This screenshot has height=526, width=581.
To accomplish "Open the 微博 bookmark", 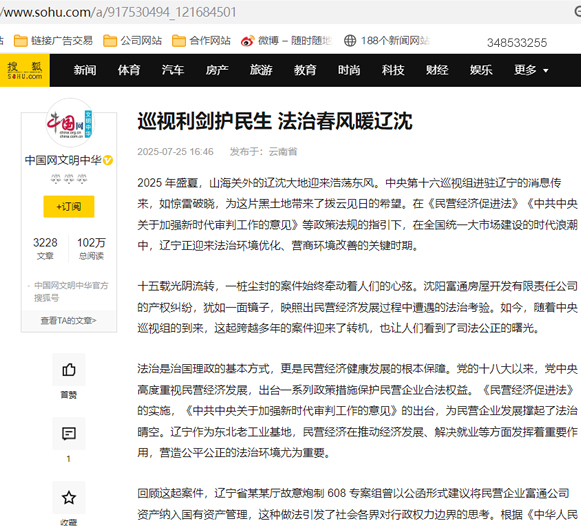I will click(x=286, y=40).
